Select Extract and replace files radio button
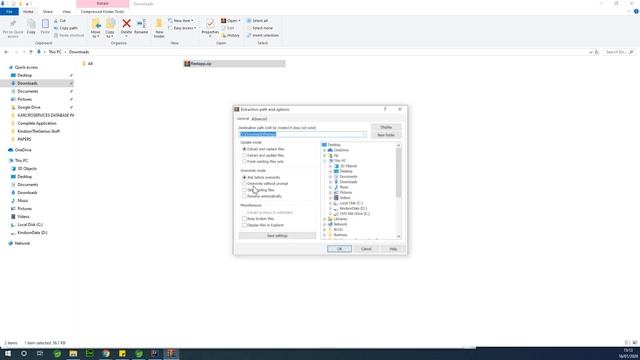The image size is (640, 360). [x=244, y=149]
